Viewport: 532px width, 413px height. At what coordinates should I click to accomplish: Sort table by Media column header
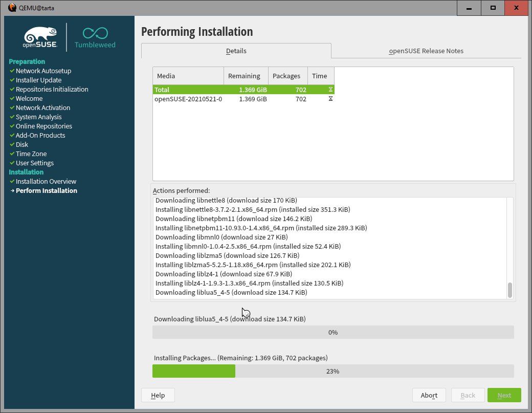(188, 76)
